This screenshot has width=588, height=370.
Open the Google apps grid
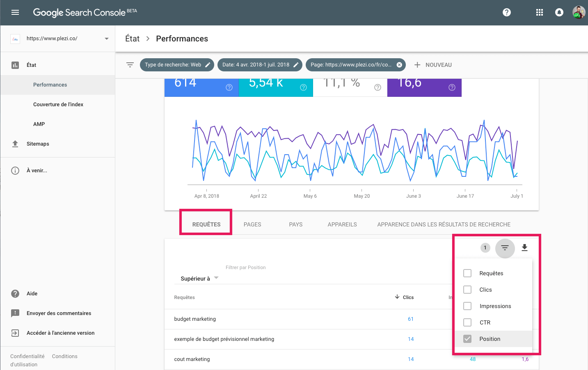[540, 12]
